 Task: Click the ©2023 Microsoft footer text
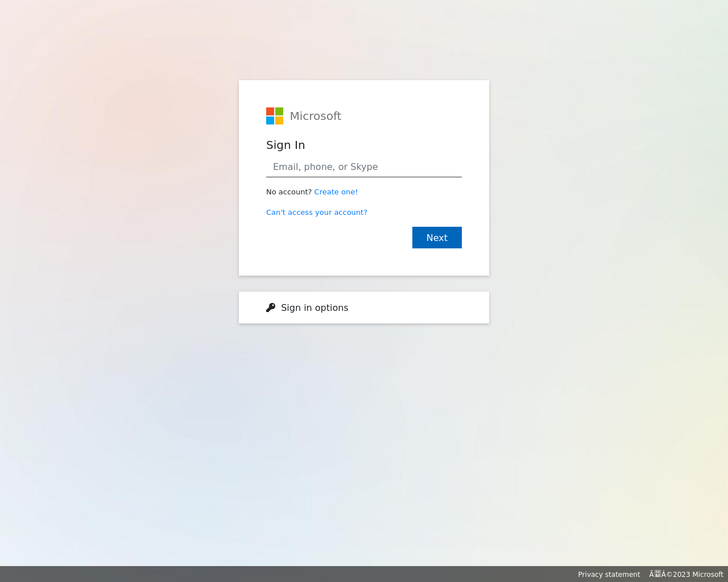click(686, 575)
